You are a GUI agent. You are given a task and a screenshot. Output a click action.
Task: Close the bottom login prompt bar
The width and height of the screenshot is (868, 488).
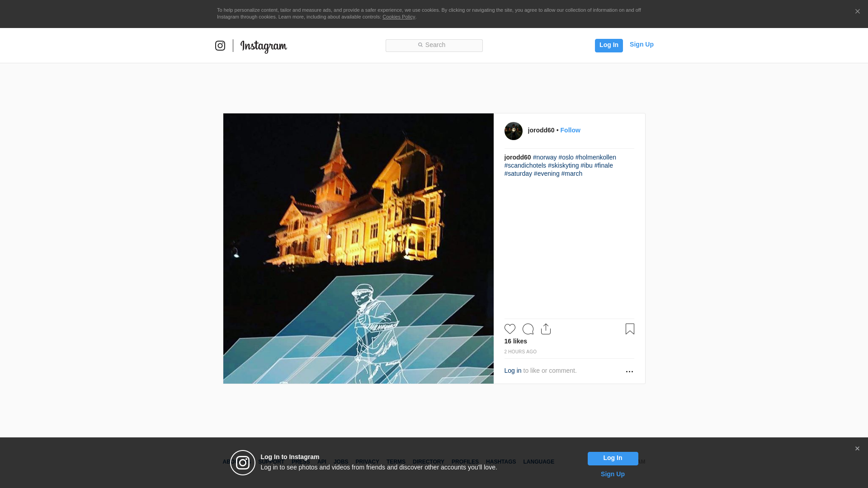click(x=857, y=449)
